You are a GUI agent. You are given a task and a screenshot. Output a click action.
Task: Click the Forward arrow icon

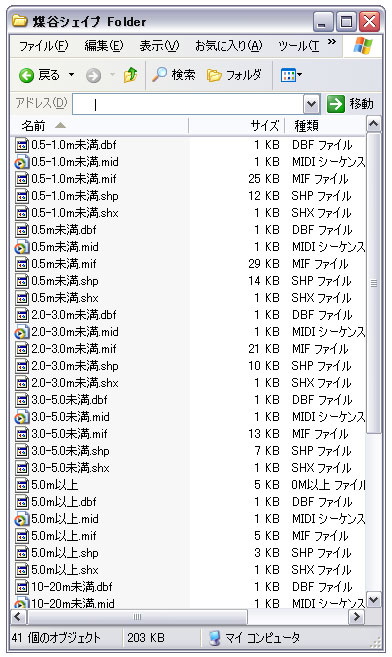93,75
